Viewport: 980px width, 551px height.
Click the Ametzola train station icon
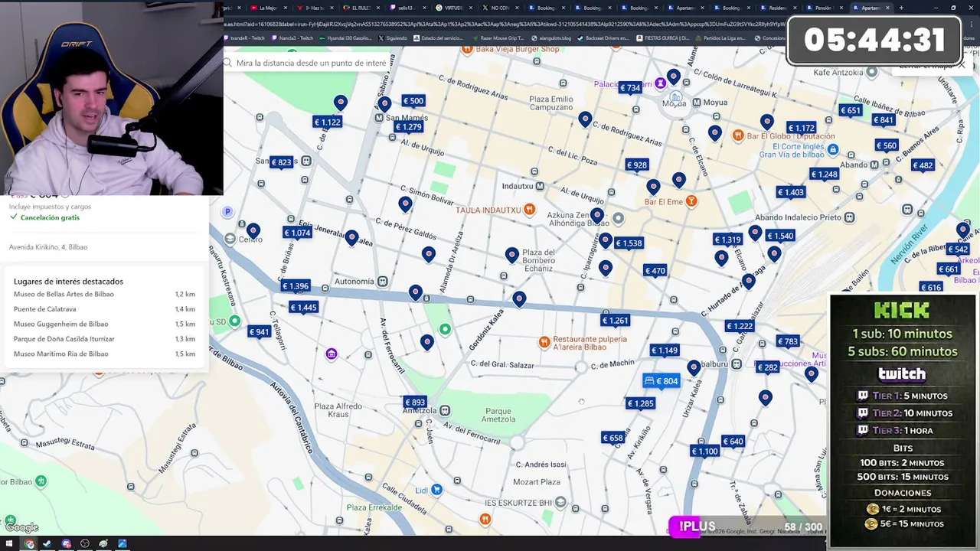445,411
